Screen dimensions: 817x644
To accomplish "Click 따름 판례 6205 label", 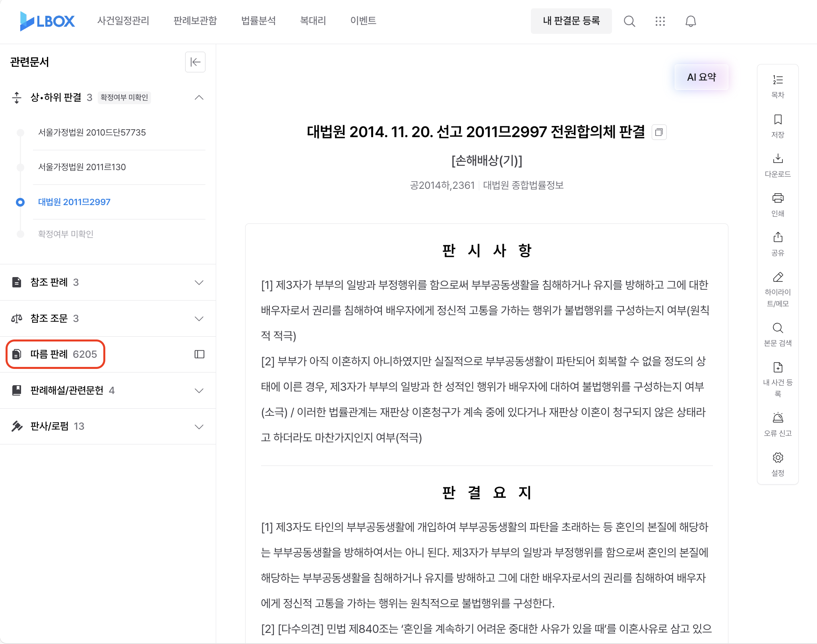I will click(64, 354).
